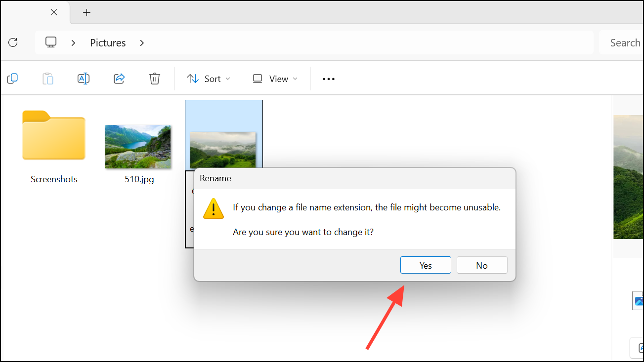Open a new tab with plus button
This screenshot has width=644, height=362.
point(87,12)
